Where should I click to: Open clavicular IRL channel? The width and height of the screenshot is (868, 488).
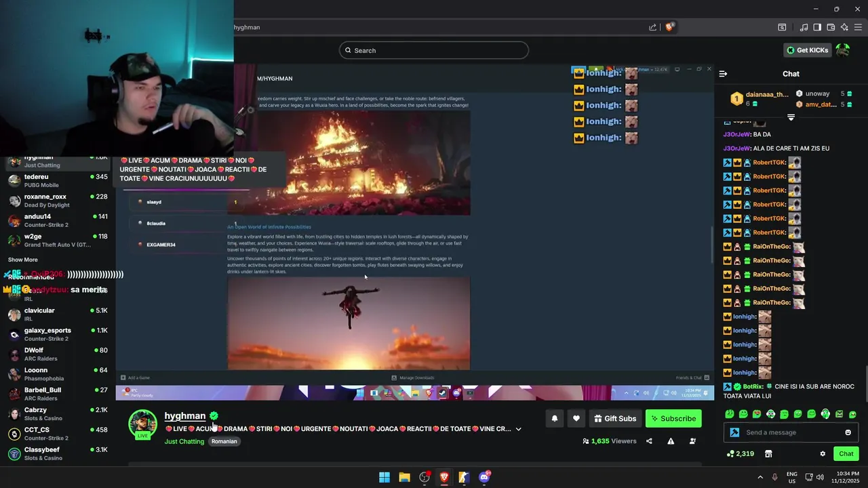click(x=58, y=314)
